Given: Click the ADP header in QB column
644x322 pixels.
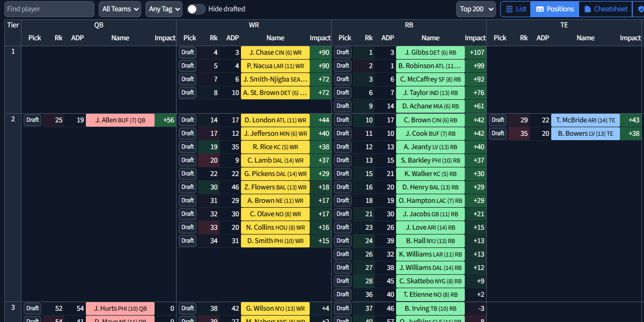Looking at the screenshot, I should pyautogui.click(x=78, y=38).
